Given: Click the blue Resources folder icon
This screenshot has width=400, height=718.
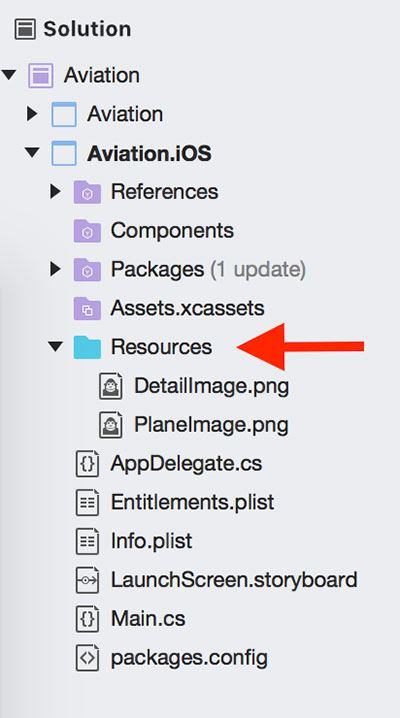Looking at the screenshot, I should coord(87,347).
